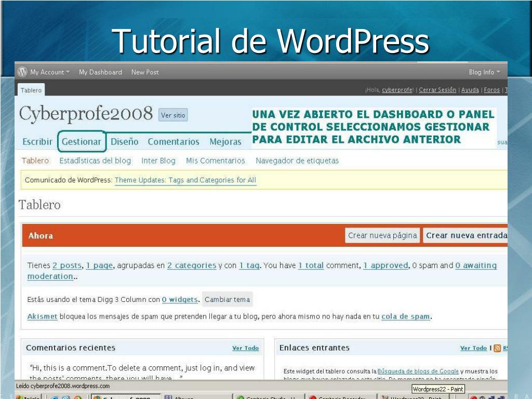This screenshot has height=399, width=532.
Task: Select the Tablero submenu item
Action: (35, 161)
